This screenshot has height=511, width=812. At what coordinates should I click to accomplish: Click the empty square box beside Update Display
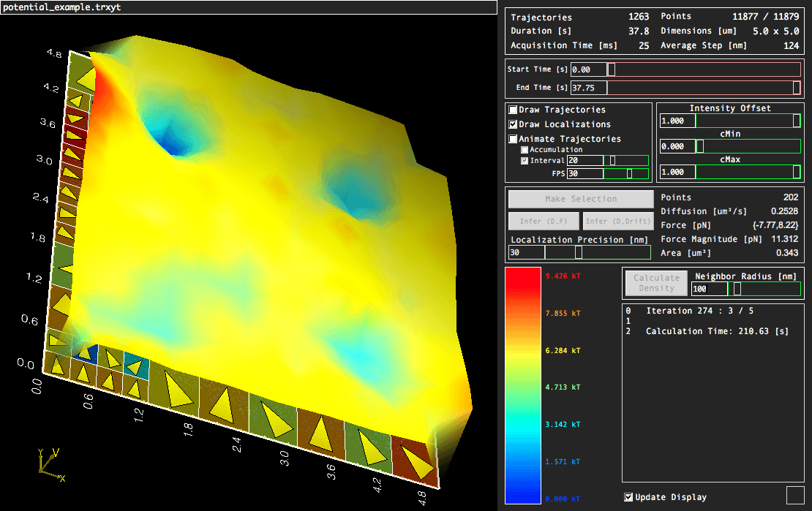point(794,495)
